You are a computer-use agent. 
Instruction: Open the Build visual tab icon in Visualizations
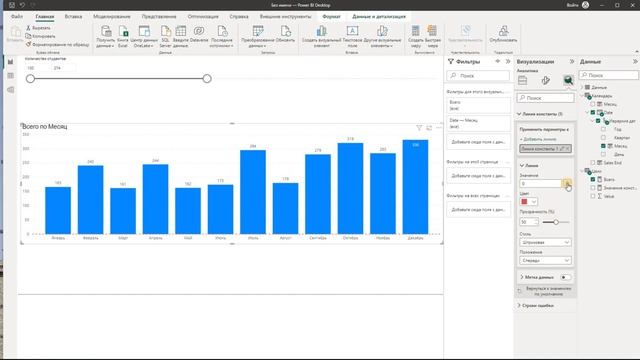coord(522,80)
